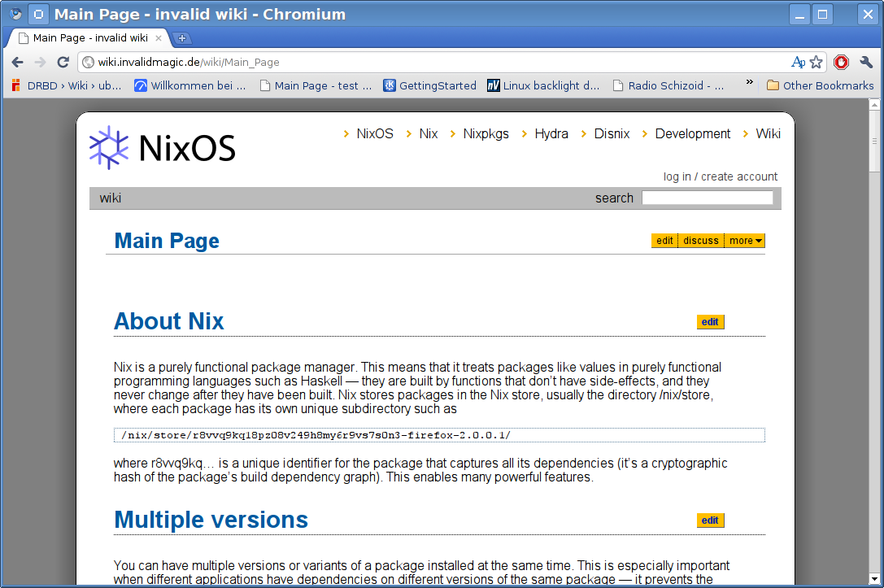Open the Hydra navigation link
The height and width of the screenshot is (588, 884).
(551, 134)
